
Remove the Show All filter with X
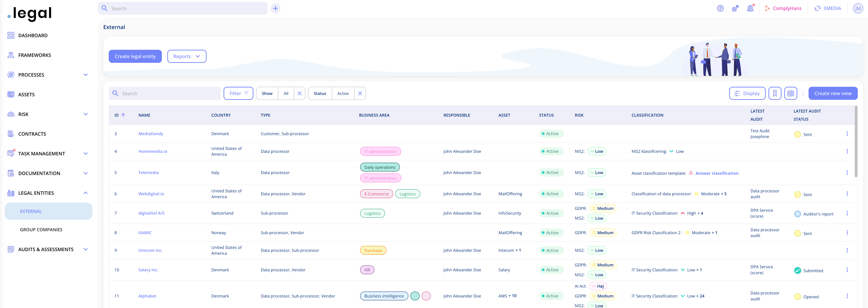299,93
